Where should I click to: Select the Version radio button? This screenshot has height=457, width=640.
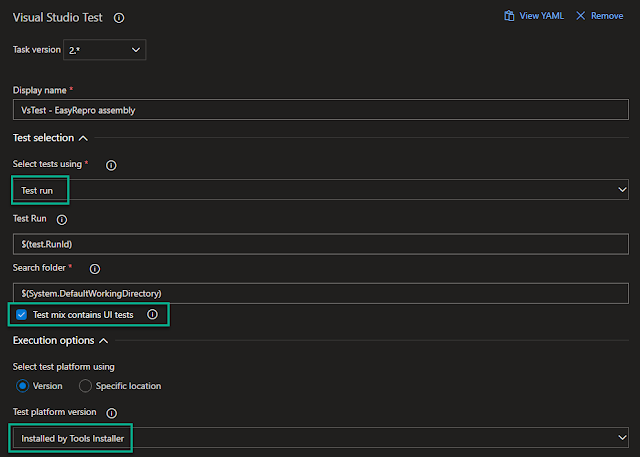22,386
